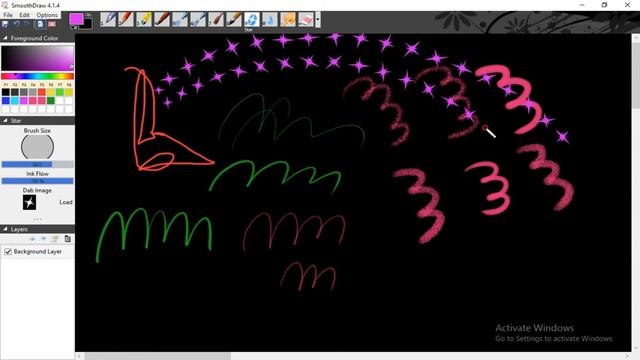Open the File menu

(8, 15)
